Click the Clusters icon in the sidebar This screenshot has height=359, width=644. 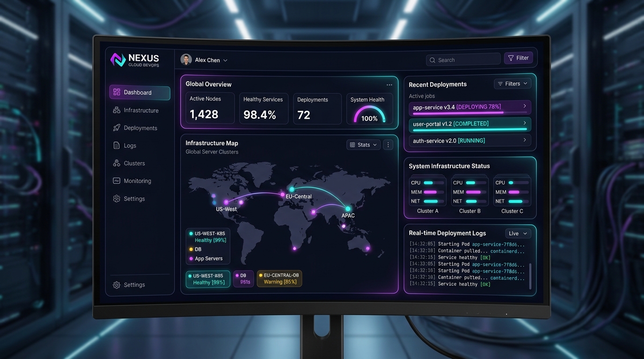click(117, 163)
